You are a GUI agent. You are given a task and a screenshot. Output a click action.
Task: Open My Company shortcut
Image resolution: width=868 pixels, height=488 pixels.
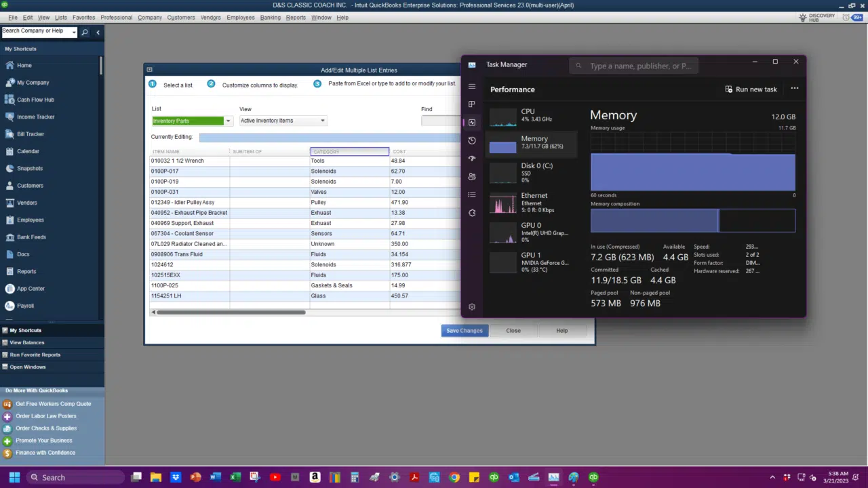[x=33, y=83]
